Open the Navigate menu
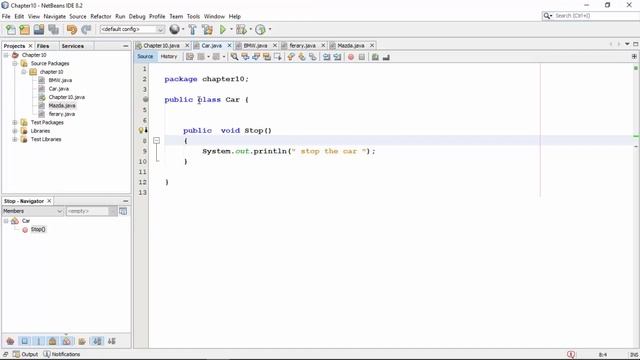Screen dimensions: 640x360 [54, 16]
